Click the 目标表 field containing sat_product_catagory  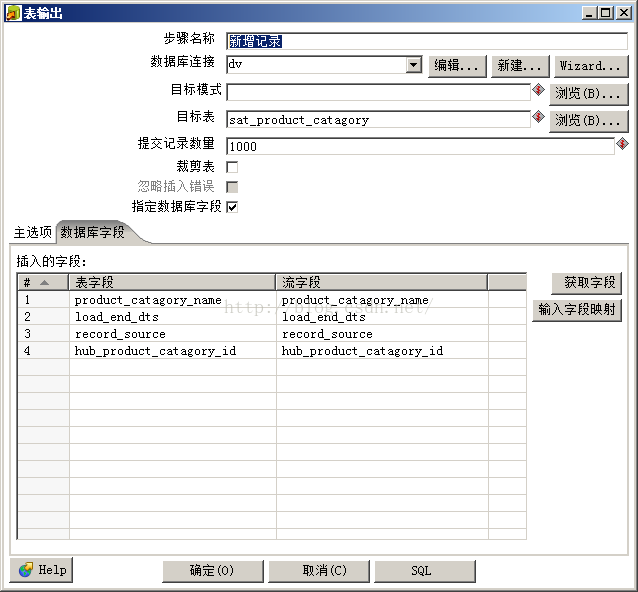click(x=378, y=120)
